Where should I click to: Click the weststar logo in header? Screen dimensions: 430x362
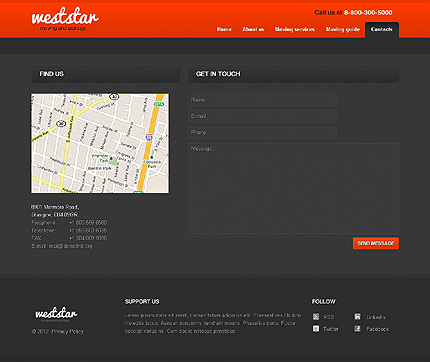[x=65, y=19]
